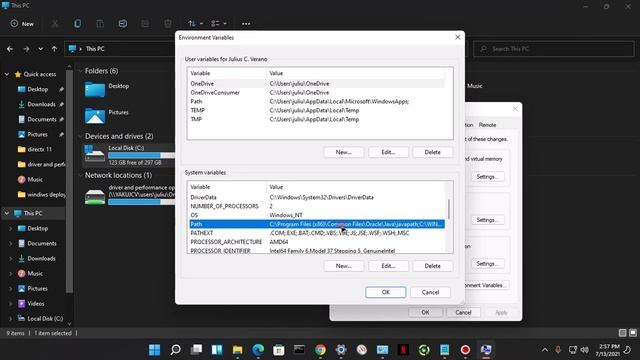640x360 pixels.
Task: Expand Desktop under This PC
Action: tap(11, 229)
